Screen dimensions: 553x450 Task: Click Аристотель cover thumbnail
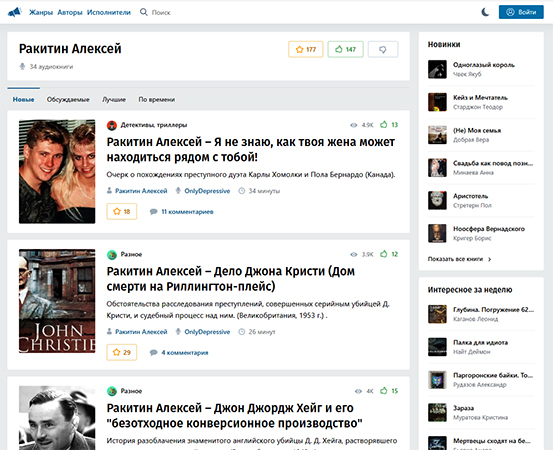click(x=437, y=200)
